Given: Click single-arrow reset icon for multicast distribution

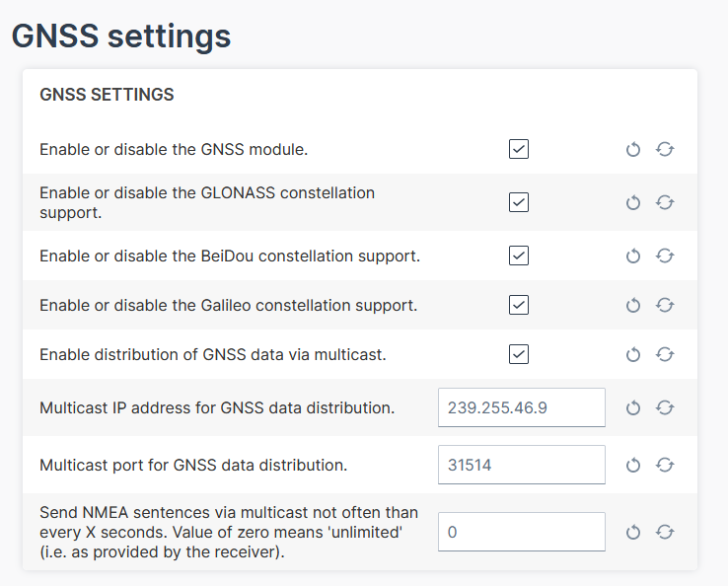Looking at the screenshot, I should 633,354.
